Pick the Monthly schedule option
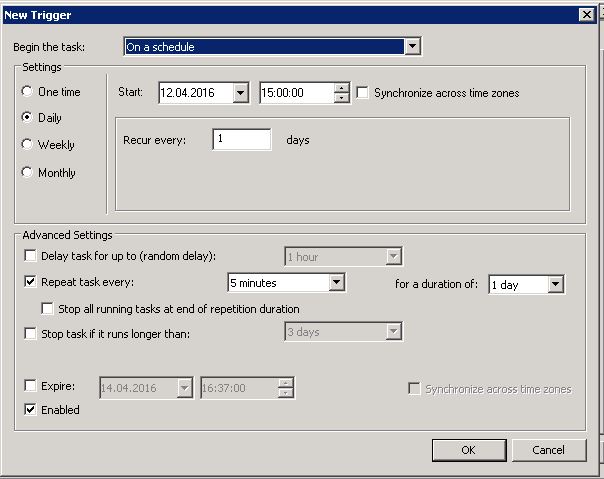The height and width of the screenshot is (479, 604). (27, 173)
